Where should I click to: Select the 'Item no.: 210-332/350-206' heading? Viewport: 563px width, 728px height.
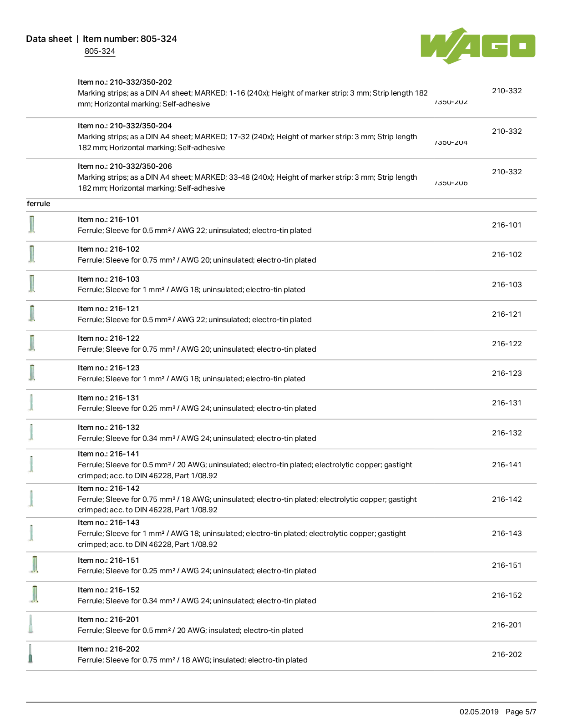pos(125,166)
